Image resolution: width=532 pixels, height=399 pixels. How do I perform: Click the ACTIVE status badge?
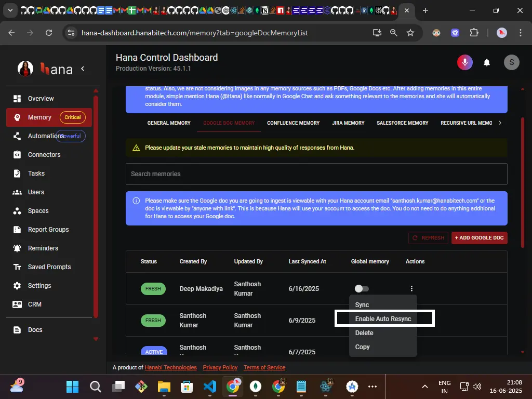(154, 352)
